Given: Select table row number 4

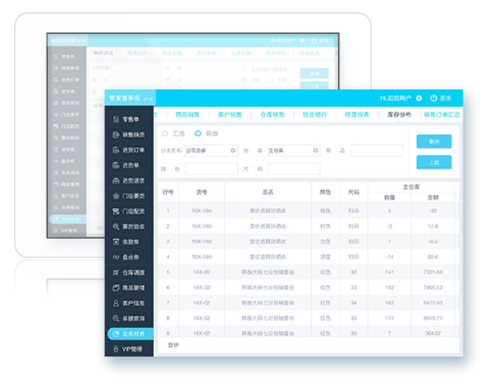Looking at the screenshot, I should (x=307, y=257).
